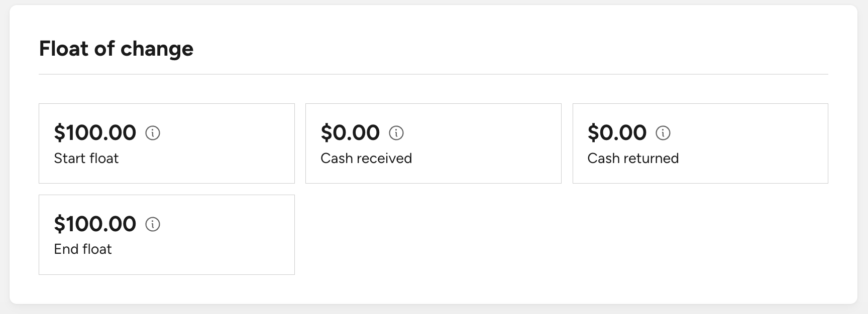This screenshot has width=868, height=314.
Task: Click the $100.00 amount above End float
Action: (95, 224)
